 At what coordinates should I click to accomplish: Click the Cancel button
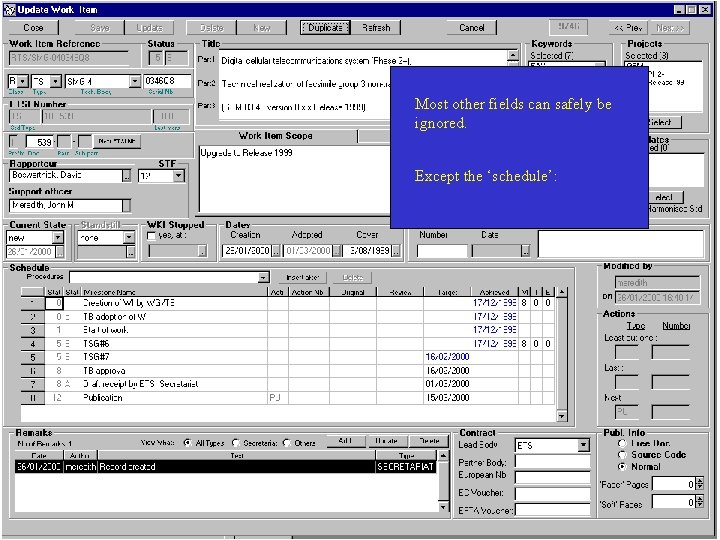pyautogui.click(x=472, y=28)
